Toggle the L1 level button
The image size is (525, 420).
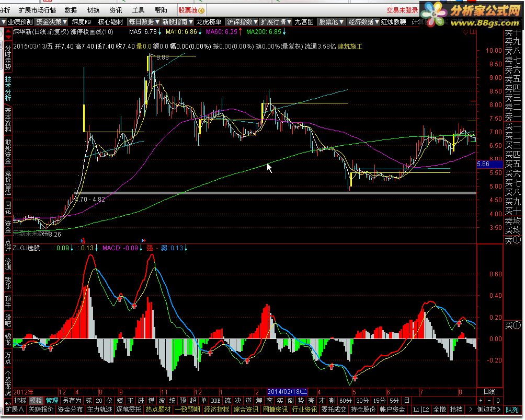[416, 410]
